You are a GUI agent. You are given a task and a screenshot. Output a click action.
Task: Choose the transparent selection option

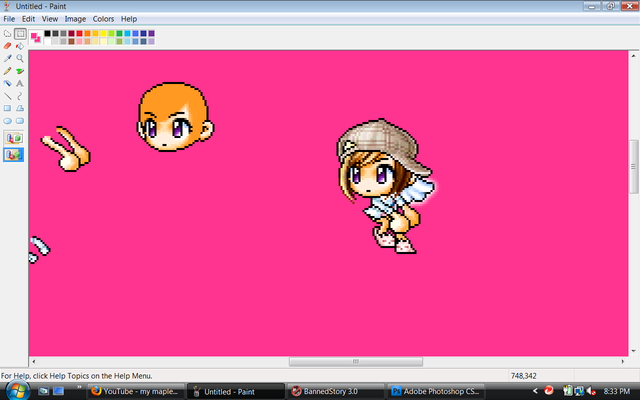[13, 155]
